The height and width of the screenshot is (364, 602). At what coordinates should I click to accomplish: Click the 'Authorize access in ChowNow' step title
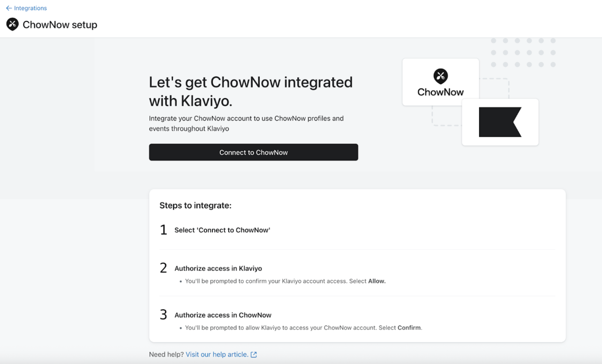(223, 315)
